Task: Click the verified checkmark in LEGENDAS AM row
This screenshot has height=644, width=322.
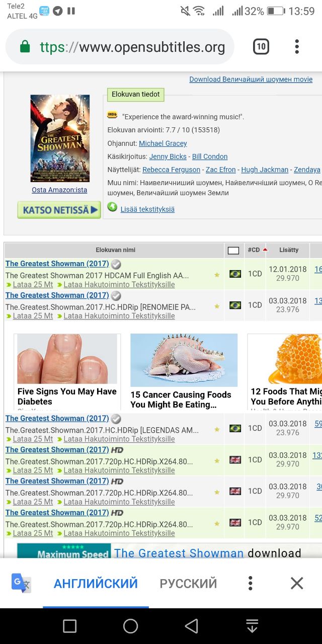Action: click(116, 419)
